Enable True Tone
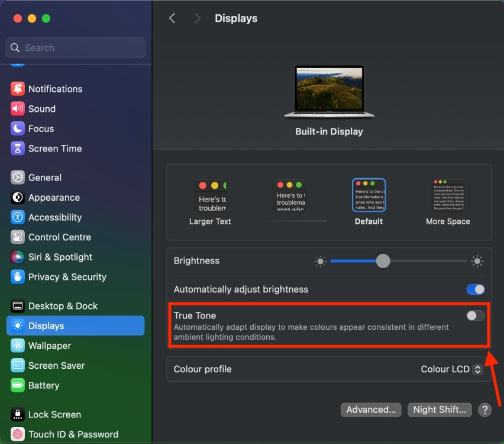This screenshot has width=504, height=444. [475, 316]
